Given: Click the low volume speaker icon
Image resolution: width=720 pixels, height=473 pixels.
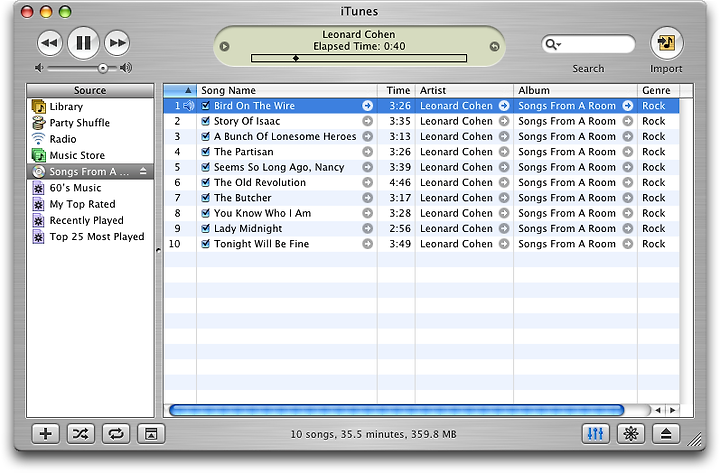Looking at the screenshot, I should pyautogui.click(x=39, y=68).
